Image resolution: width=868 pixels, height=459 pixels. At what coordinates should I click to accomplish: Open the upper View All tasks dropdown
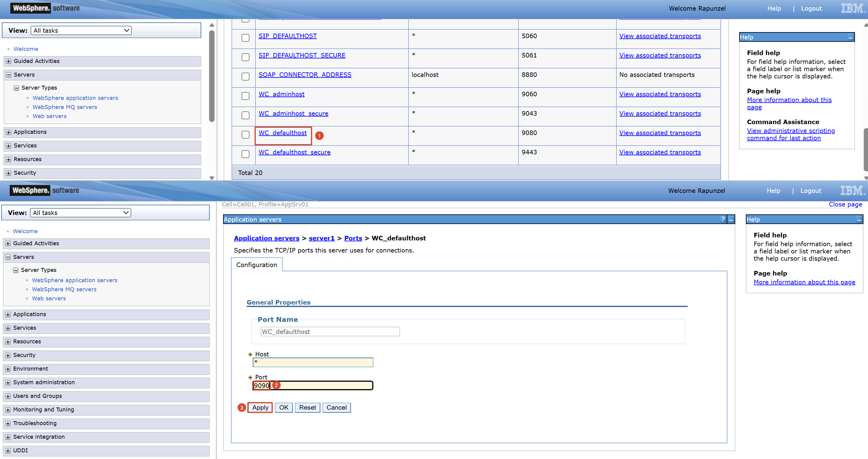coord(81,31)
